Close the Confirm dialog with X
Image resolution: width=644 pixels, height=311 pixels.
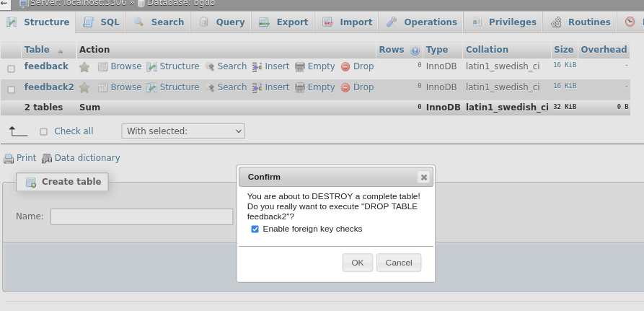tap(424, 177)
